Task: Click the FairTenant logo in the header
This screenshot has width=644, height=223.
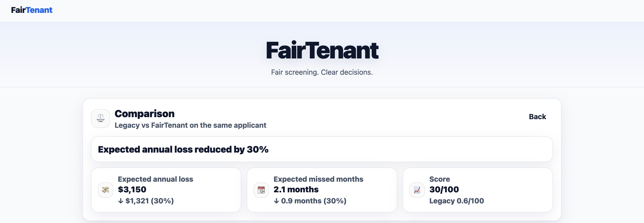Action: [x=32, y=10]
